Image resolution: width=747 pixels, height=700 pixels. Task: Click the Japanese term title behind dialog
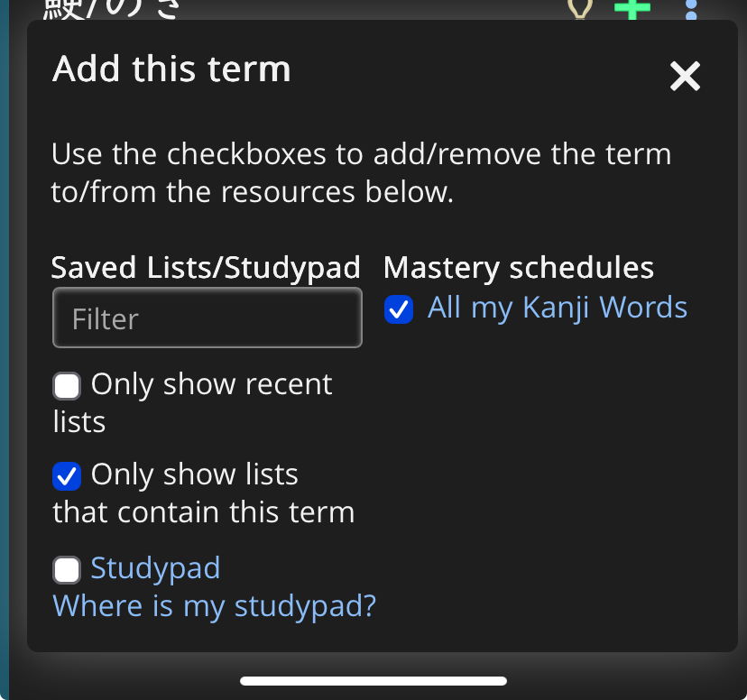113,9
